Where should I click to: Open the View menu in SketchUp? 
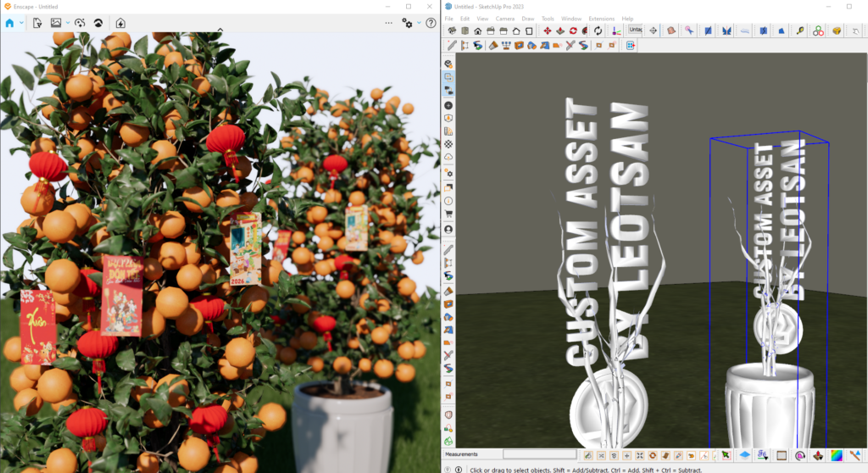tap(482, 19)
